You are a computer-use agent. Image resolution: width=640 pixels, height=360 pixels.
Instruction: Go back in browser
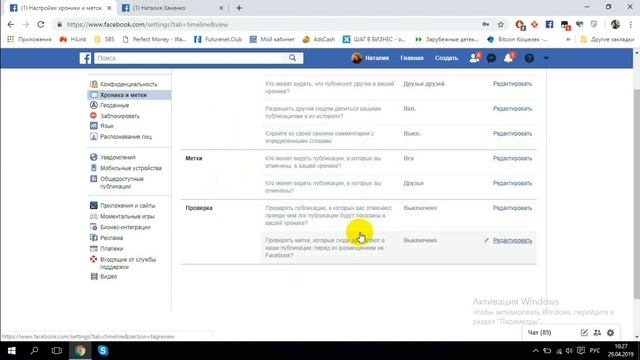tap(11, 24)
